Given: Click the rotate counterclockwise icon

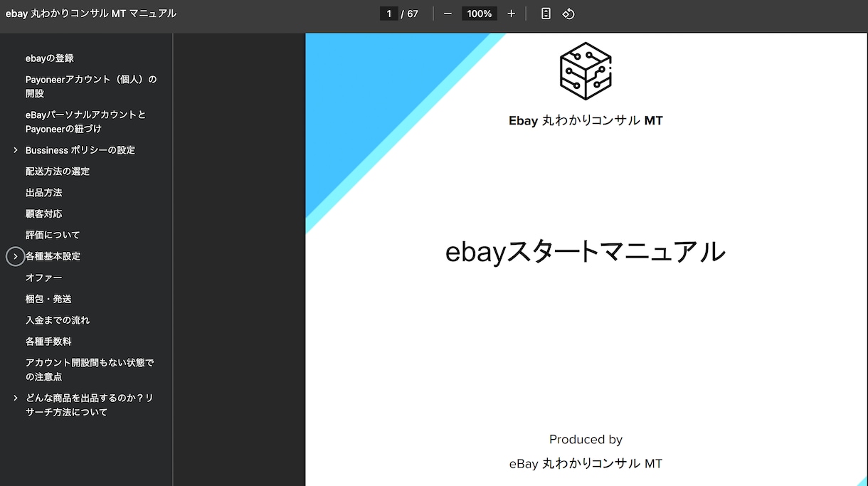Looking at the screenshot, I should pos(568,14).
